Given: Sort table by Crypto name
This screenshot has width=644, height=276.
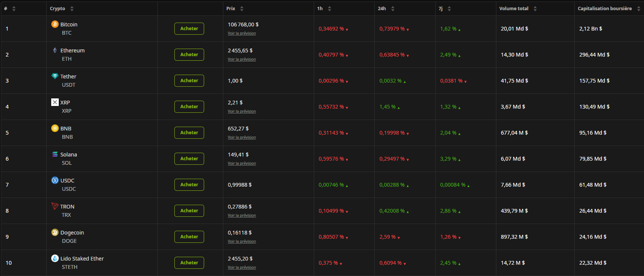Looking at the screenshot, I should [x=72, y=9].
